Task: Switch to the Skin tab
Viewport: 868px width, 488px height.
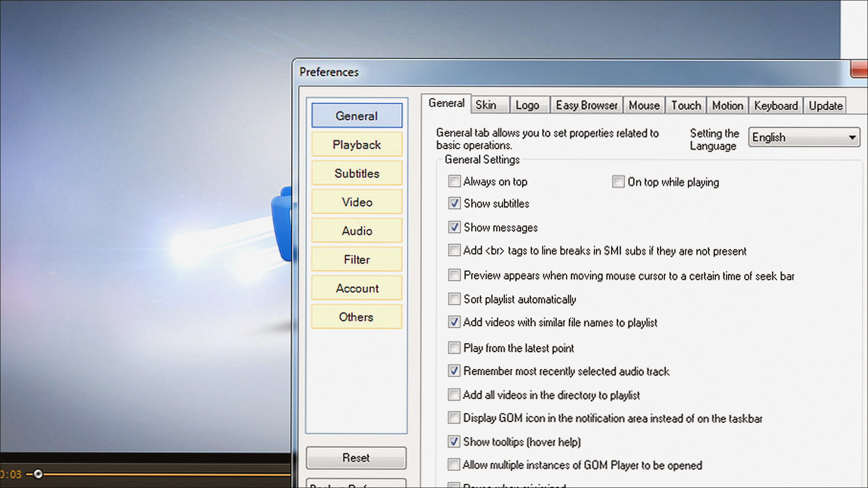Action: tap(490, 105)
